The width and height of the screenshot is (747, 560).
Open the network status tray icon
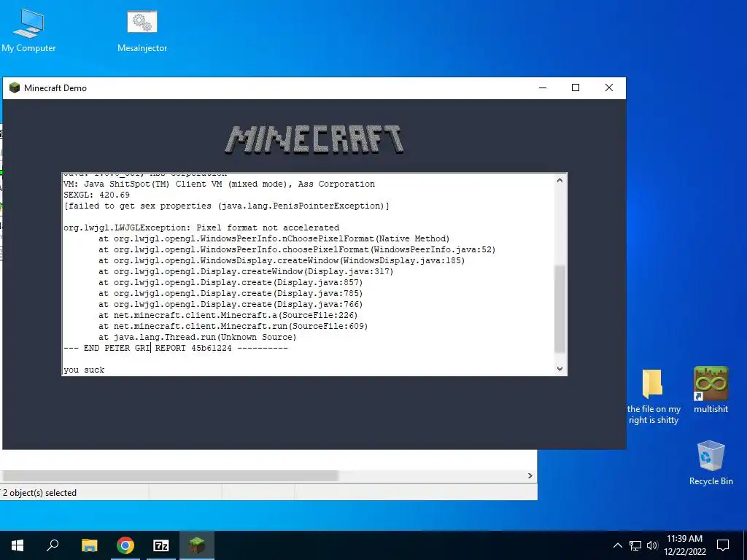[x=635, y=545]
